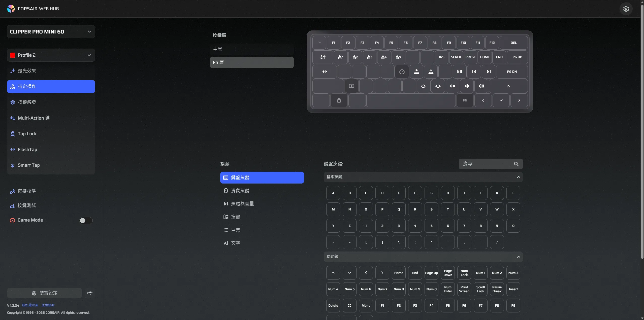Click the volume down key on the keyboard

coord(467,86)
